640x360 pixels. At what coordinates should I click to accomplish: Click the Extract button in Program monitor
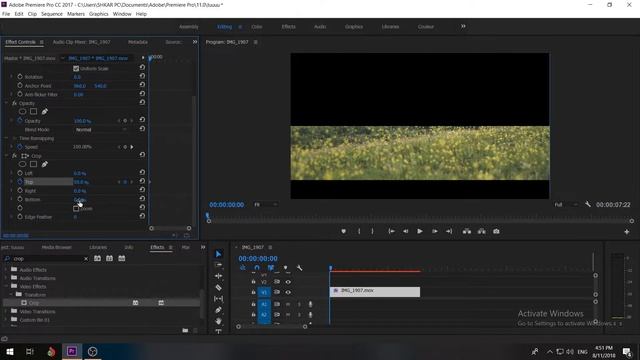482,231
